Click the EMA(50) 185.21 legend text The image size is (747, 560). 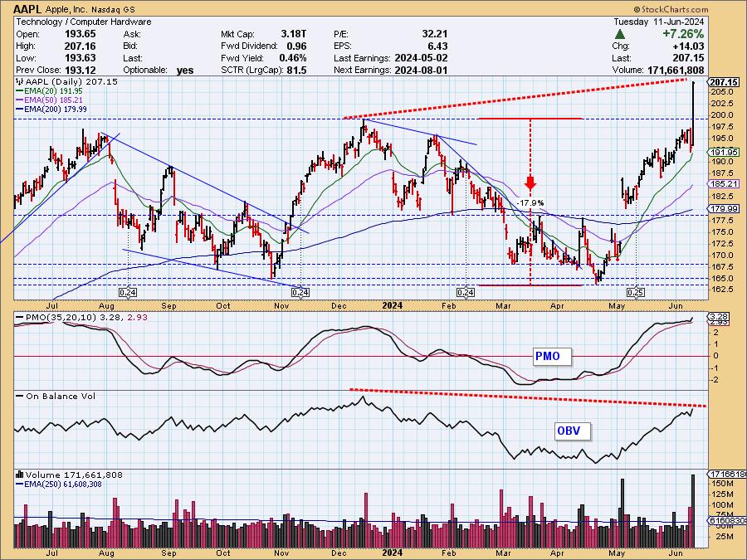(x=54, y=100)
